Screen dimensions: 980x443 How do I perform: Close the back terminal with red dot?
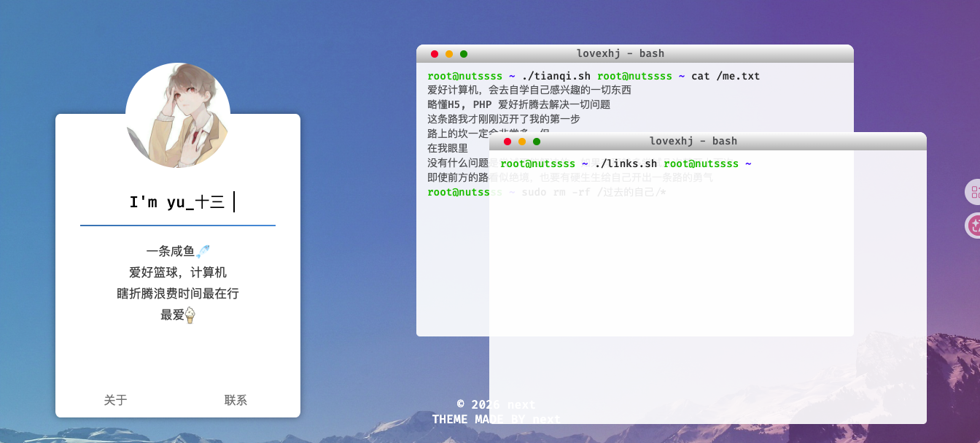click(x=435, y=54)
